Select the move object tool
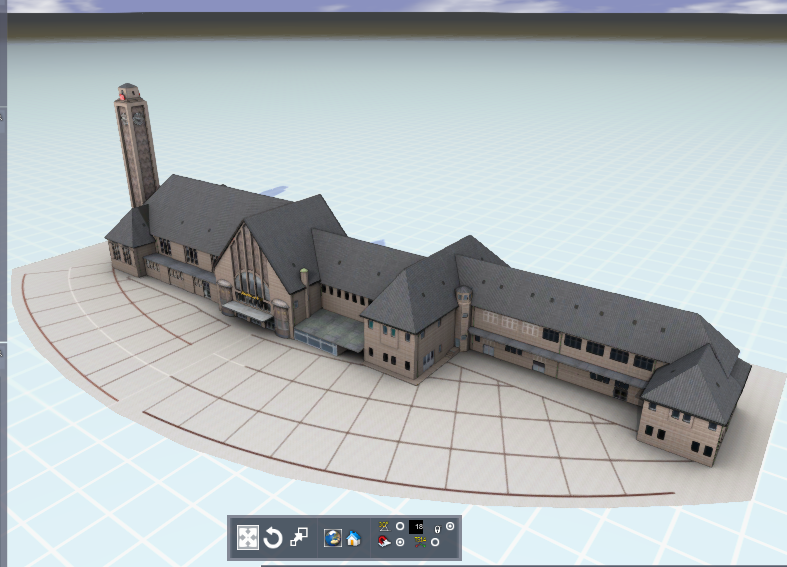787x567 pixels. [247, 538]
